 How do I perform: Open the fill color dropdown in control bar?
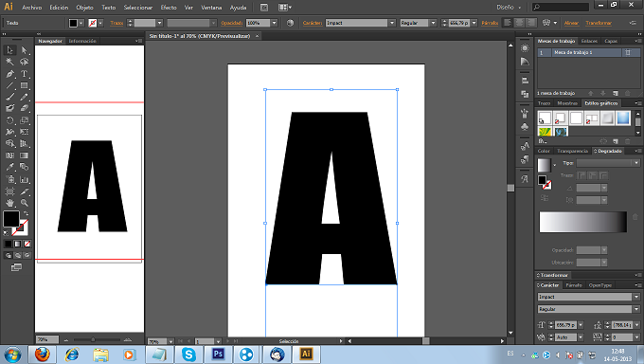click(80, 23)
